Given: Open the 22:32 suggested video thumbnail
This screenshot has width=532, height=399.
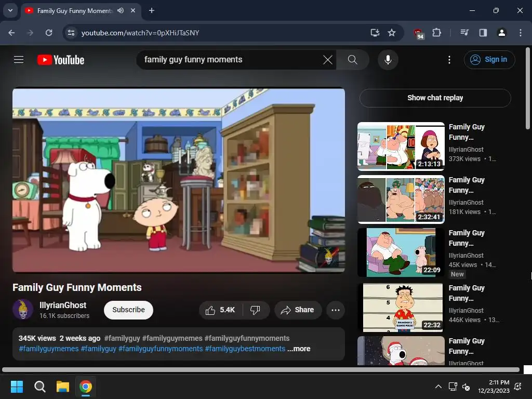Looking at the screenshot, I should point(401,308).
